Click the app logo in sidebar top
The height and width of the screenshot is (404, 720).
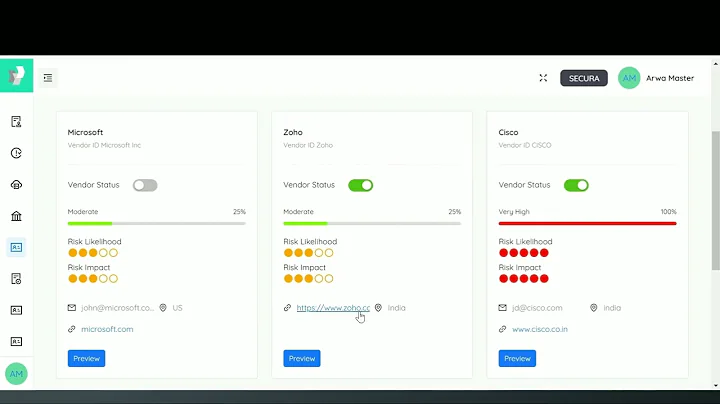click(x=17, y=75)
